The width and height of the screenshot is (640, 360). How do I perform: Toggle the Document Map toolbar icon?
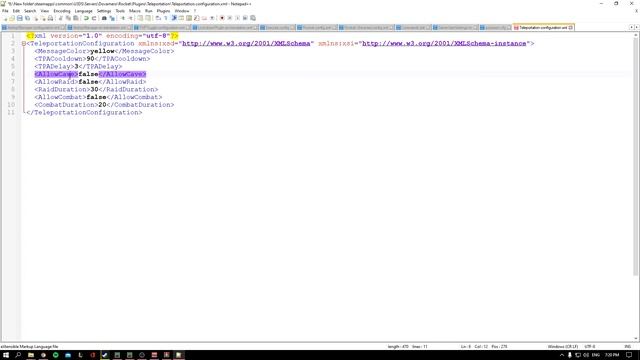coord(189,18)
